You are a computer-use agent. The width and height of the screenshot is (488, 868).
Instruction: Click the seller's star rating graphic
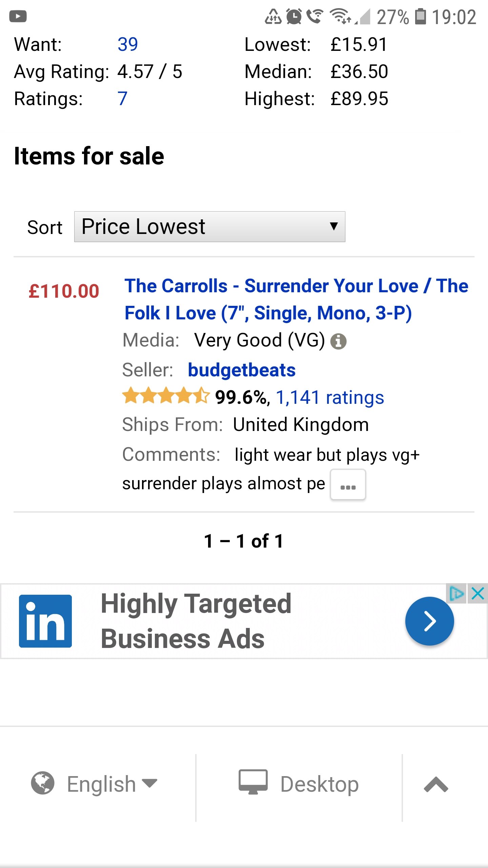click(x=166, y=395)
